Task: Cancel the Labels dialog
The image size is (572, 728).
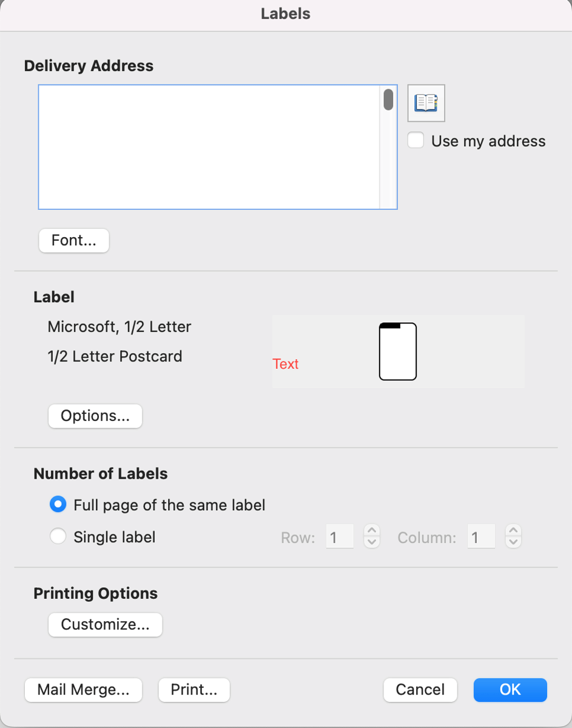Action: 420,690
